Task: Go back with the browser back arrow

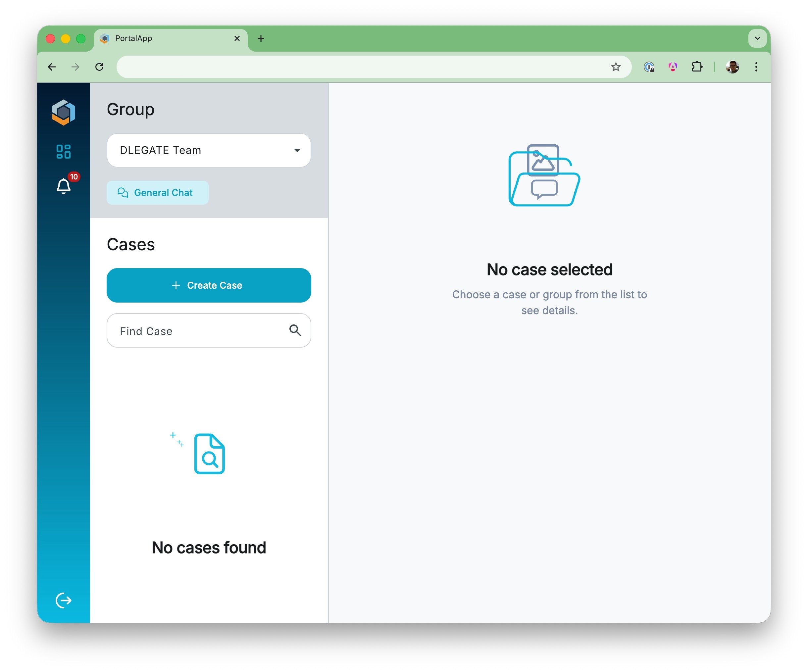Action: pyautogui.click(x=52, y=67)
